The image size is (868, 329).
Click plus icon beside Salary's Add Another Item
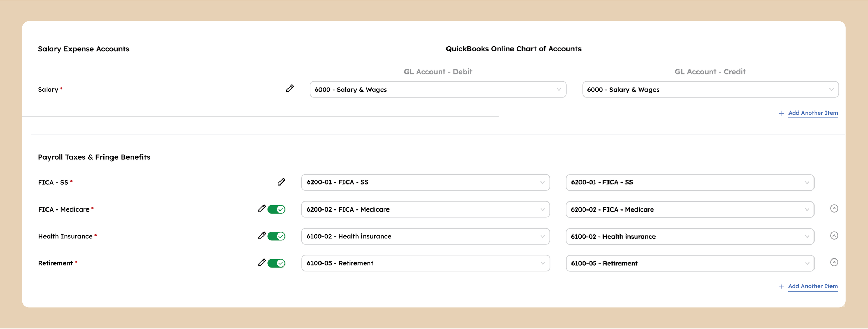click(x=782, y=113)
